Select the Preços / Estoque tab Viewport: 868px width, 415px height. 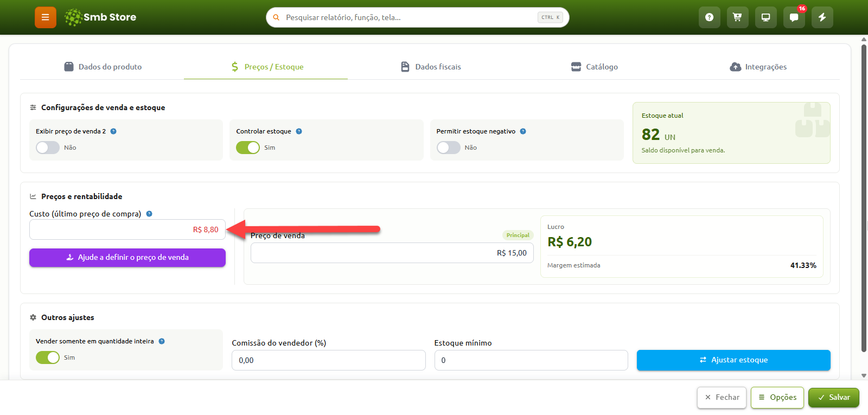click(266, 67)
